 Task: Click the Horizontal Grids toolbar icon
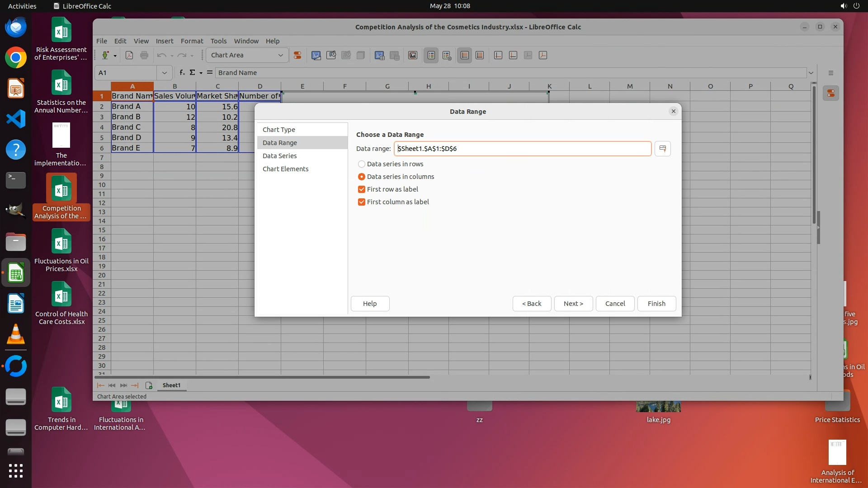464,55
